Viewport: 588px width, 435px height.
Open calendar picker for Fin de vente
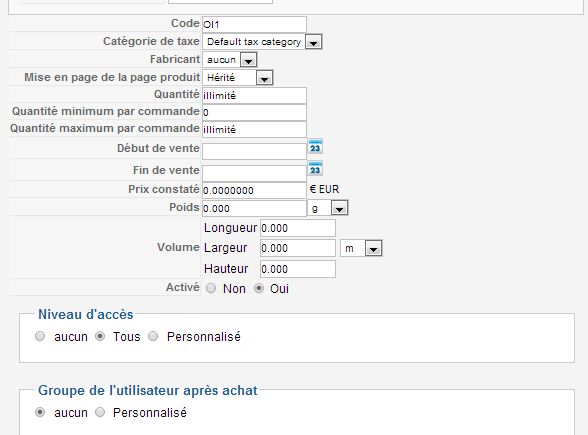pos(315,169)
